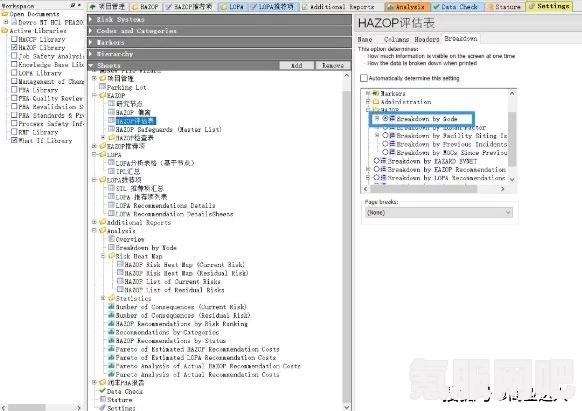Switch to the Columns tab
582x411 pixels.
click(396, 39)
